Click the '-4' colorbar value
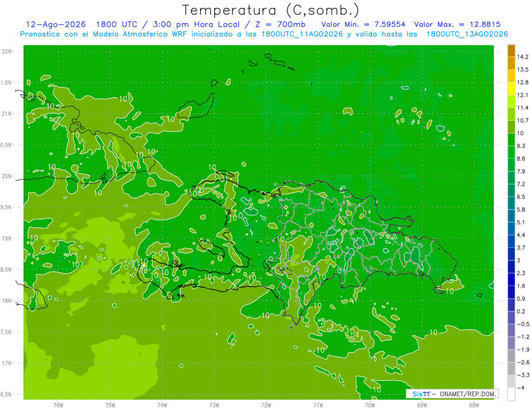The height and width of the screenshot is (411, 532). pyautogui.click(x=521, y=388)
